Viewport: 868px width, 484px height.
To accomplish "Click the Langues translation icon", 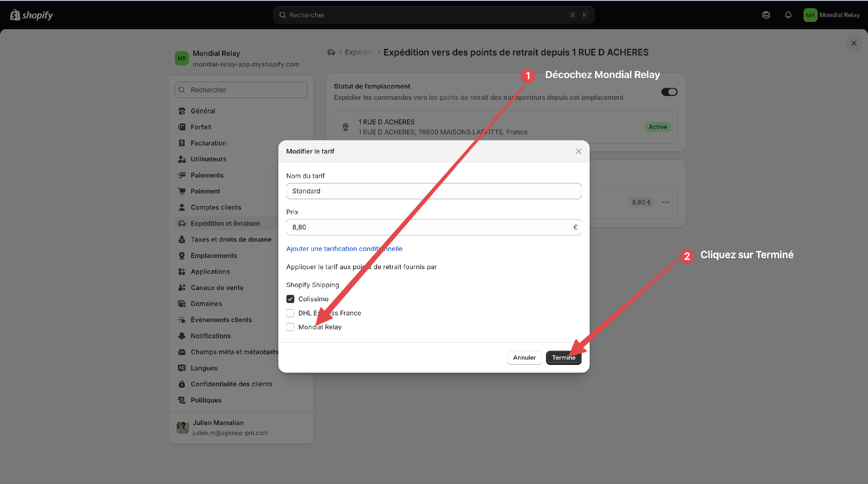I will [x=182, y=368].
